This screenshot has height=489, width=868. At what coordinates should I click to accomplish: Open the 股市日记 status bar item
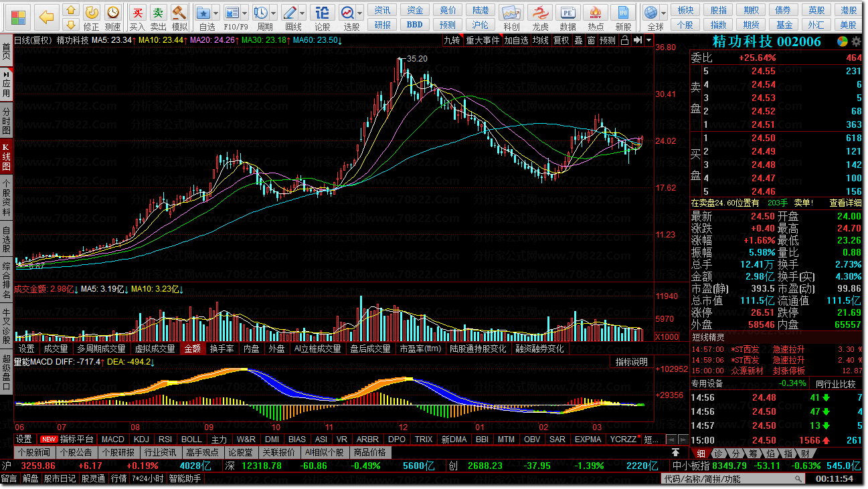tap(60, 479)
